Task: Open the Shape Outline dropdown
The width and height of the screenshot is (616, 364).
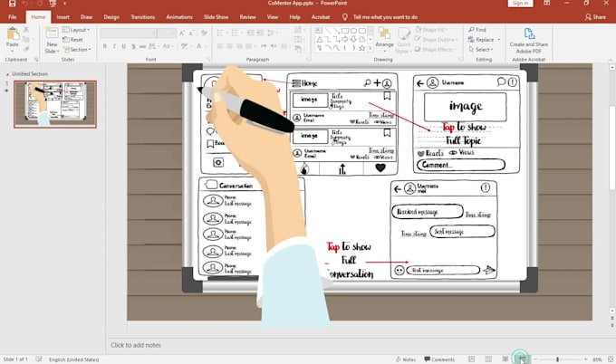Action: point(436,40)
